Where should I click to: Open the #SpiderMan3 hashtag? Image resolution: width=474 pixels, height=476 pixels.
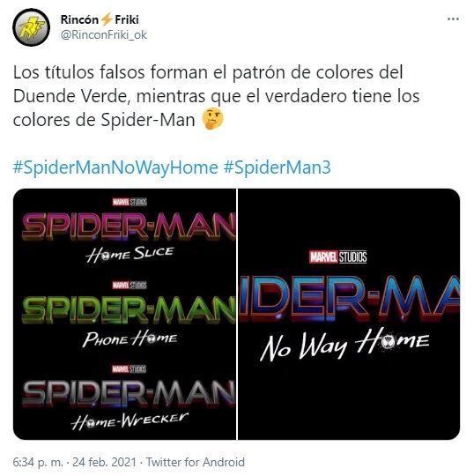point(277,167)
